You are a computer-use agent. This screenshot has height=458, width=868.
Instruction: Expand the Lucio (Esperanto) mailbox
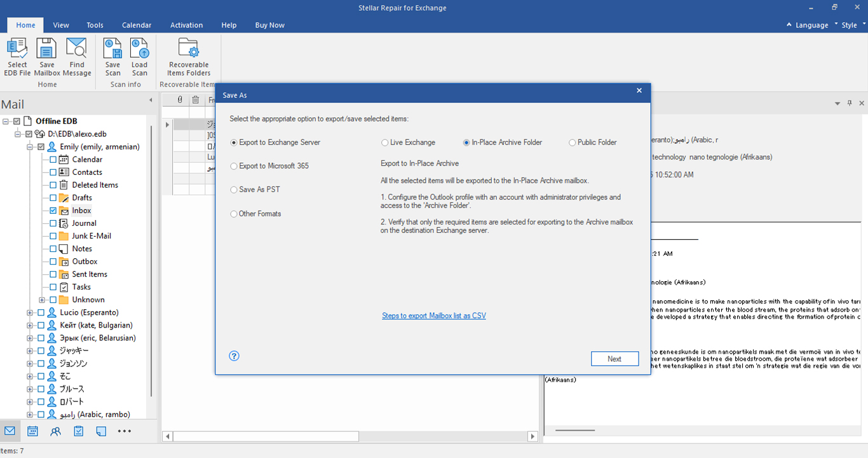click(30, 312)
